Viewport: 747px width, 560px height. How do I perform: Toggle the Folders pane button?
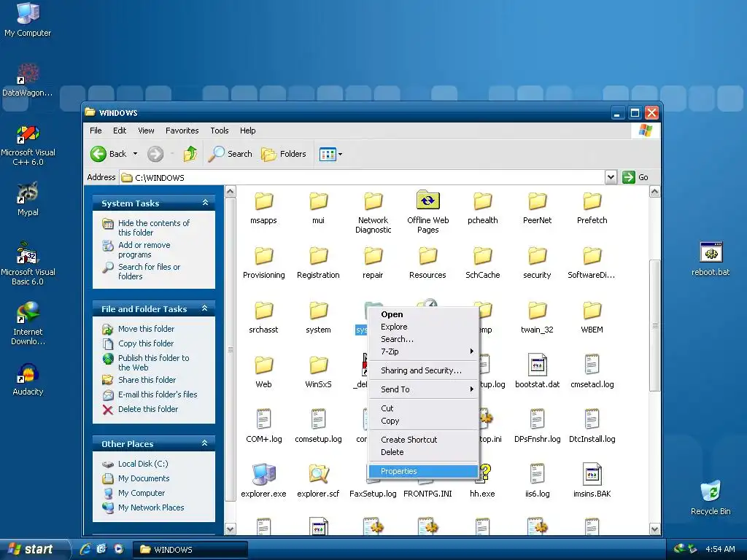pyautogui.click(x=284, y=154)
